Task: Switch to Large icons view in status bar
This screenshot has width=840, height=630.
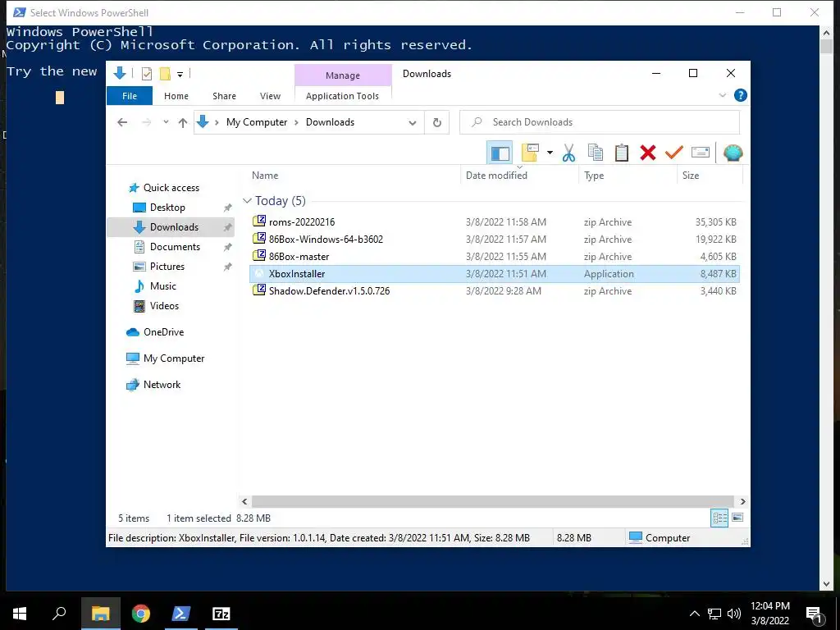Action: [x=737, y=518]
